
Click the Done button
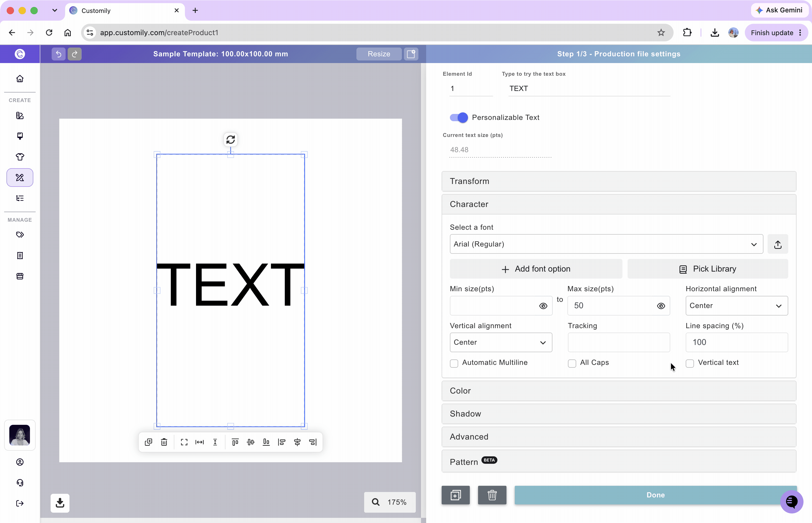point(655,495)
